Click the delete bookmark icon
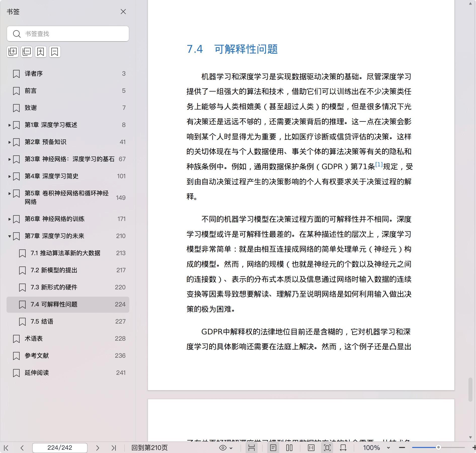Viewport: 476px width, 453px height. [x=55, y=52]
